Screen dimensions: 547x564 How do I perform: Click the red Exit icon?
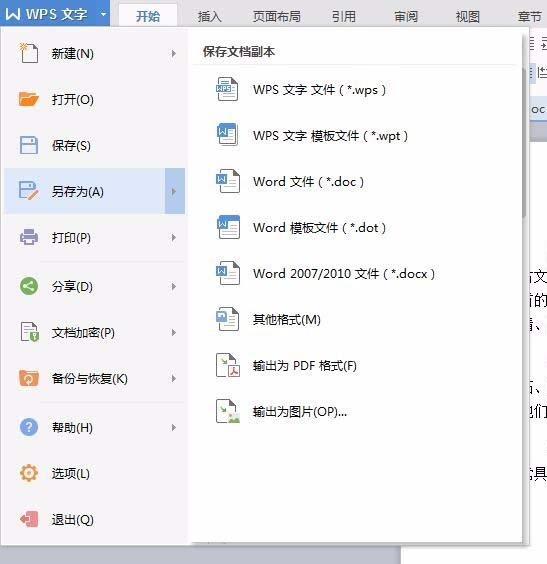(29, 519)
